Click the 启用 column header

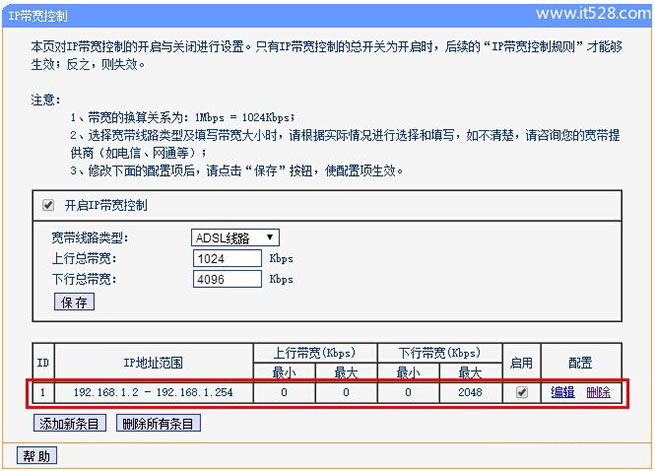pyautogui.click(x=521, y=362)
